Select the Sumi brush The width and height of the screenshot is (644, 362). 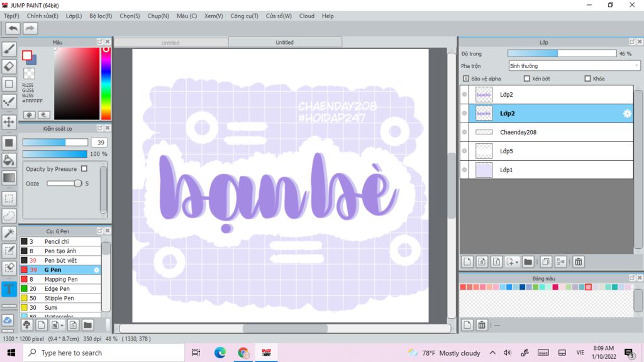point(60,307)
